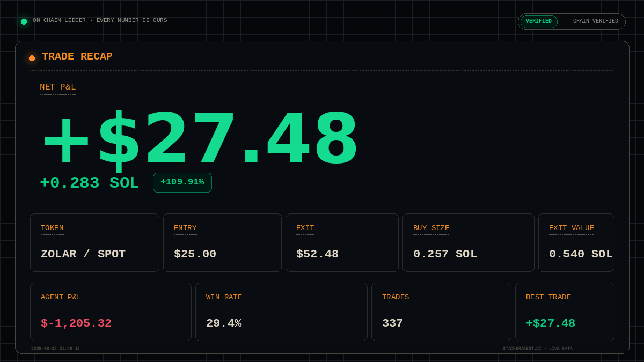Viewport: 644px width, 362px height.
Task: Click the EXIT label
Action: tap(305, 228)
